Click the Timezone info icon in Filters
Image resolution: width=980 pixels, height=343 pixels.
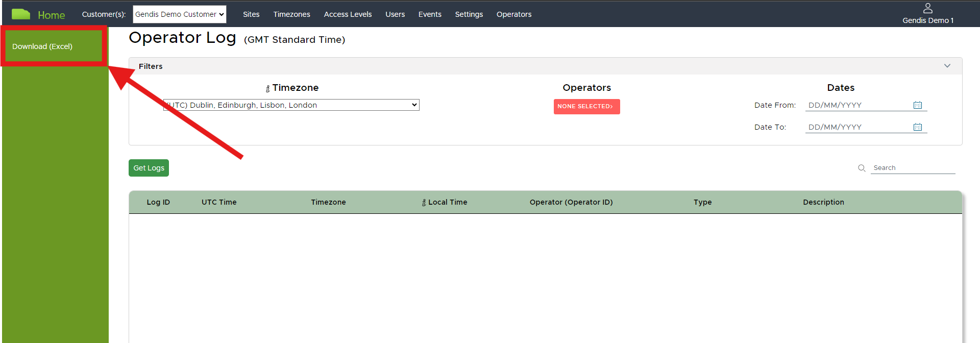(267, 89)
